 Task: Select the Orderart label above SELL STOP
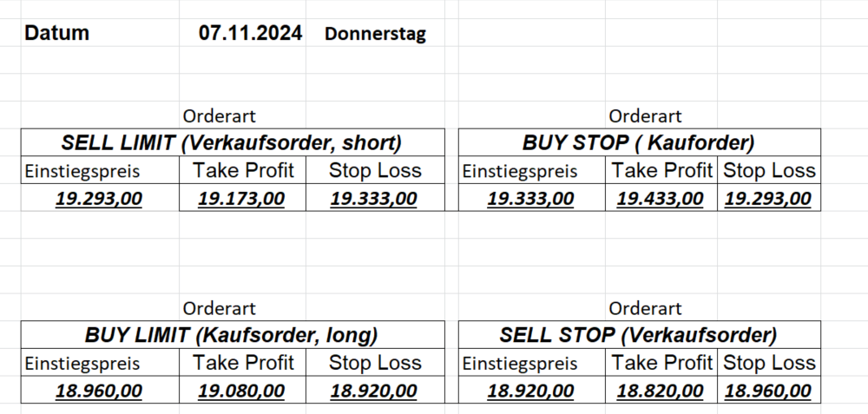click(645, 308)
